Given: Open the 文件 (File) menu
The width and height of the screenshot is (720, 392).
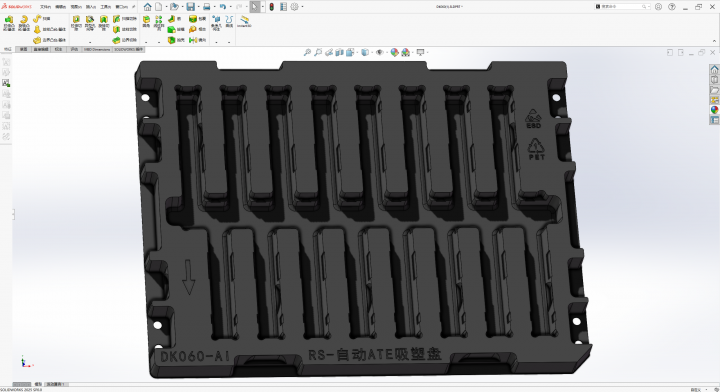Looking at the screenshot, I should click(45, 7).
